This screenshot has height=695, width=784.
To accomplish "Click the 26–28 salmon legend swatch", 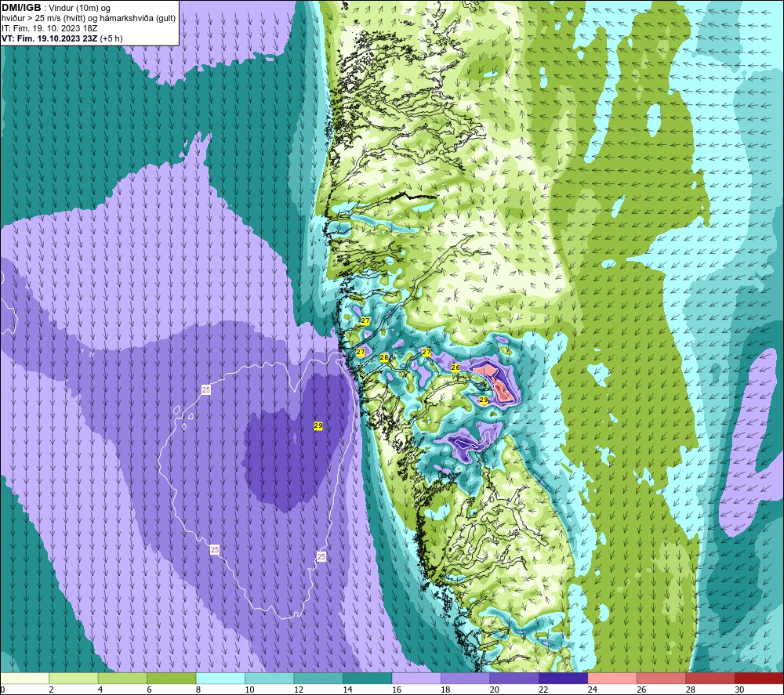I will (x=662, y=678).
